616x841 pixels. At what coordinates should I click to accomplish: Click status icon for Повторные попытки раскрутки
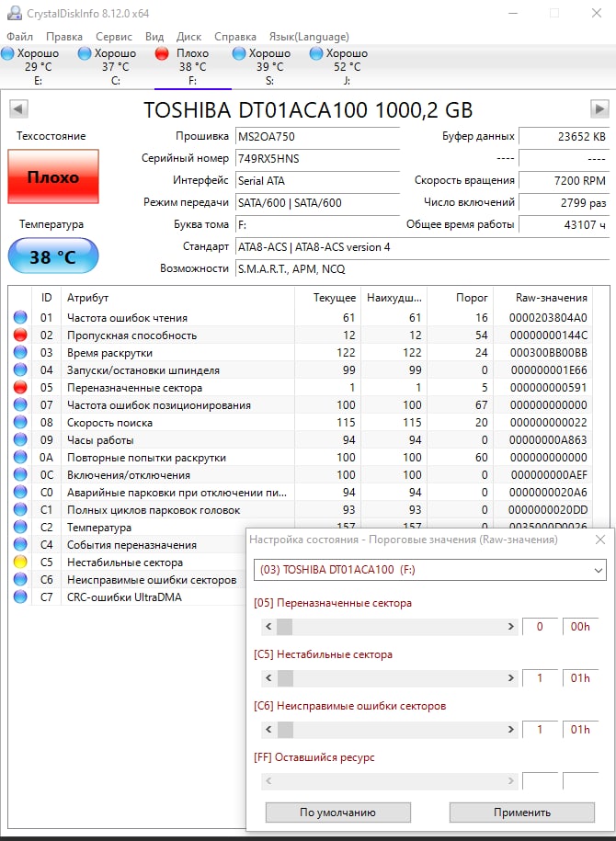(x=20, y=458)
